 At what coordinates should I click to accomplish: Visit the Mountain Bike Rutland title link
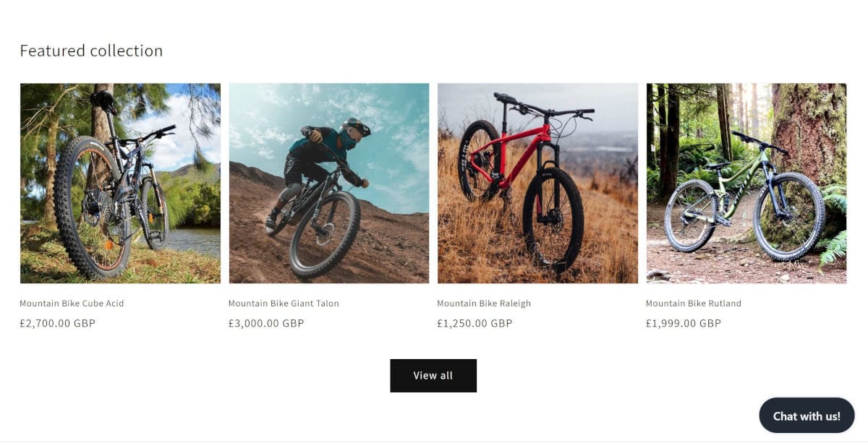tap(693, 304)
